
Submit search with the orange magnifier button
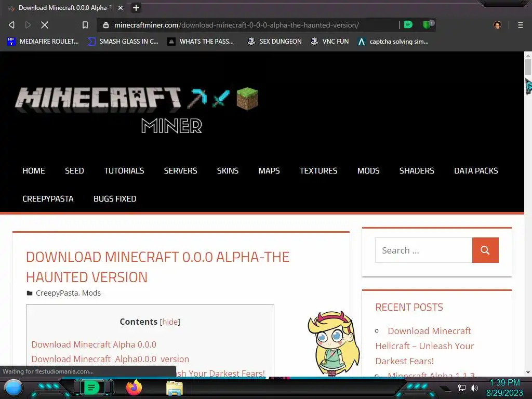pyautogui.click(x=485, y=250)
